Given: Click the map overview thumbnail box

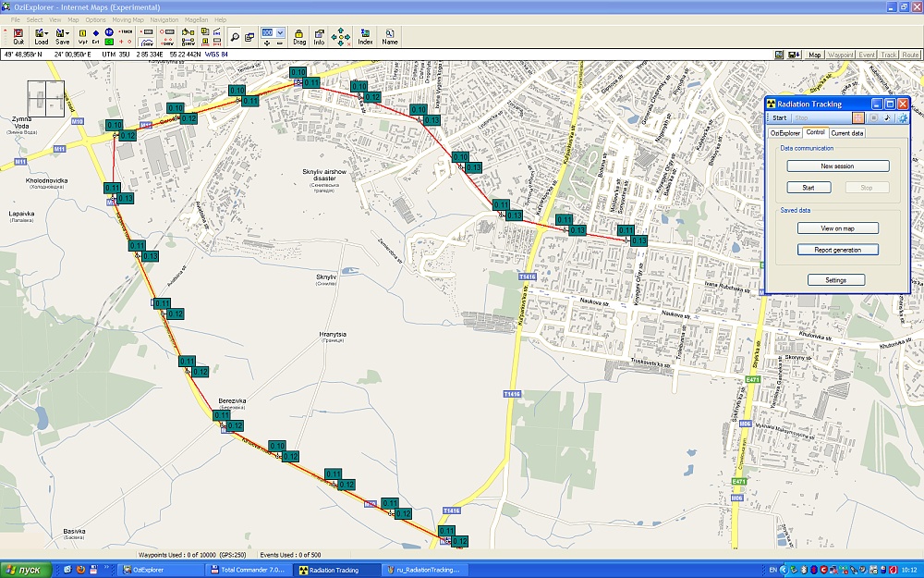Looking at the screenshot, I should 45,99.
